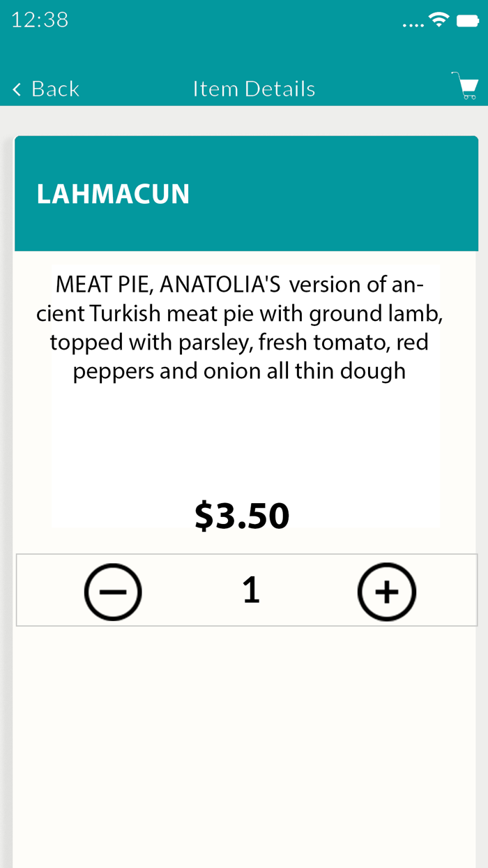The image size is (488, 868).
Task: Tap the Wi-Fi status icon
Action: coord(439,20)
